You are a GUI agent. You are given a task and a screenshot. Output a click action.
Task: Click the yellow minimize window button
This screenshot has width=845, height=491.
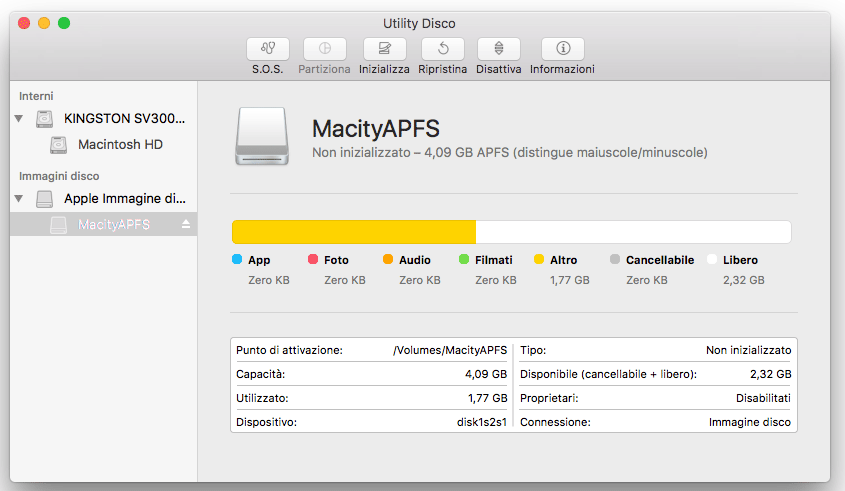pos(44,23)
